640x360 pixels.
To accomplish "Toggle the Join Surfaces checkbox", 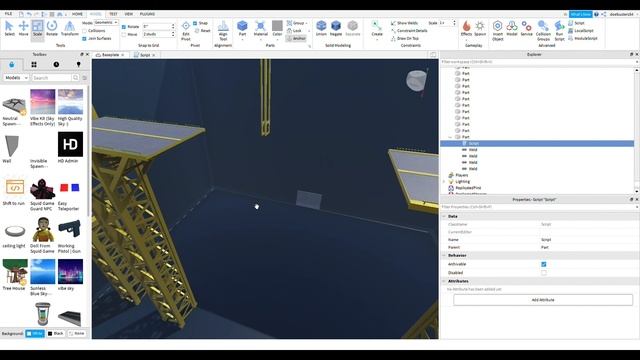I will 84,38.
